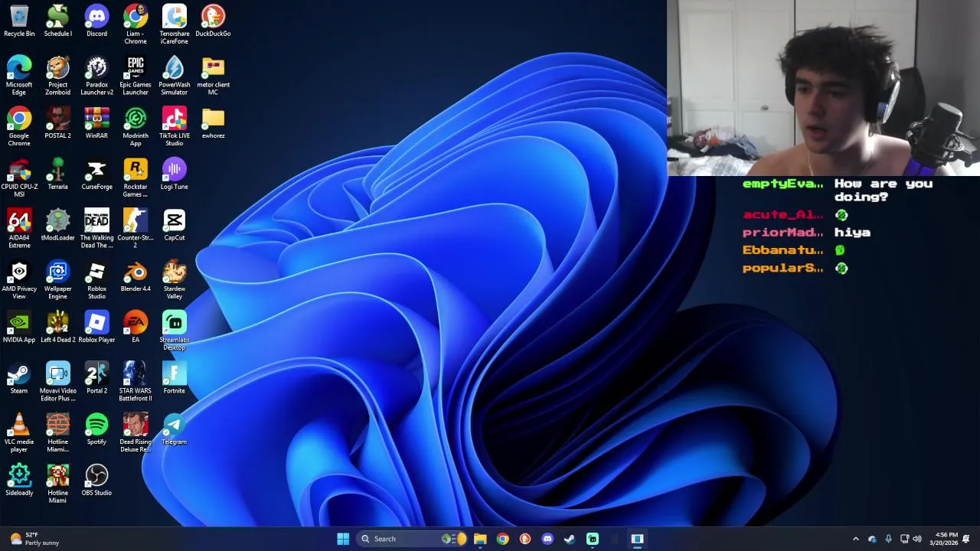Open the volume control in system tray

coord(917,539)
